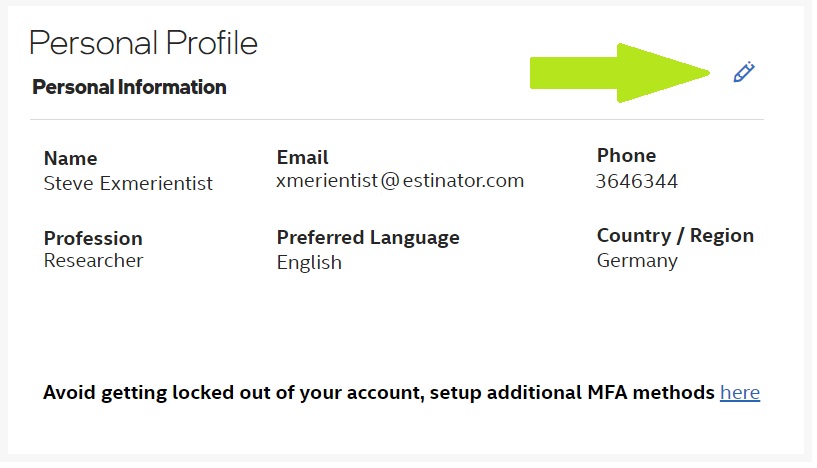Click the Preferred Language label
This screenshot has height=468, width=817.
[x=368, y=237]
